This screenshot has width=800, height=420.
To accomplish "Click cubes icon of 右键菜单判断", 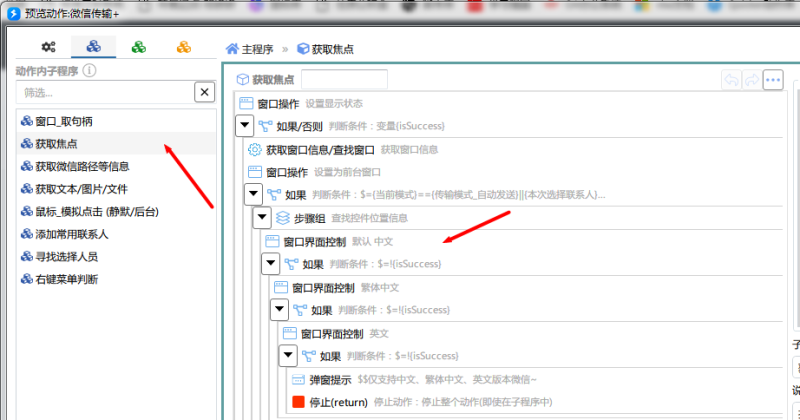I will pyautogui.click(x=27, y=279).
